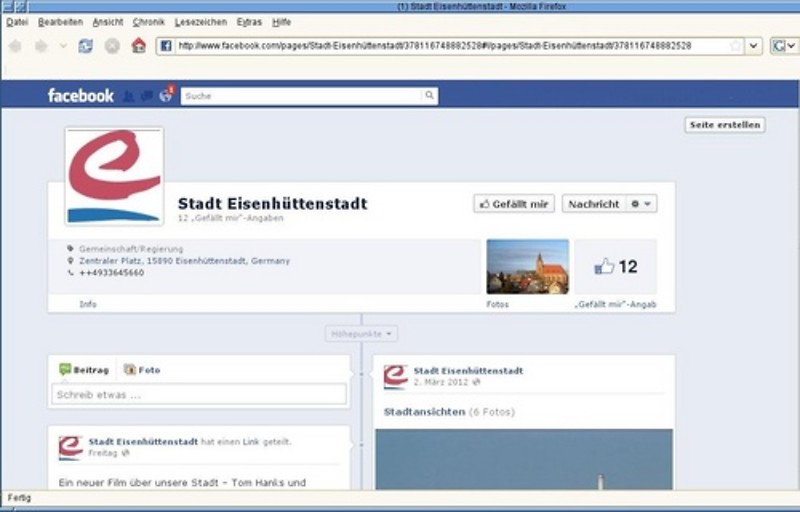The image size is (800, 512).
Task: Select the Foto post tab
Action: pos(142,370)
